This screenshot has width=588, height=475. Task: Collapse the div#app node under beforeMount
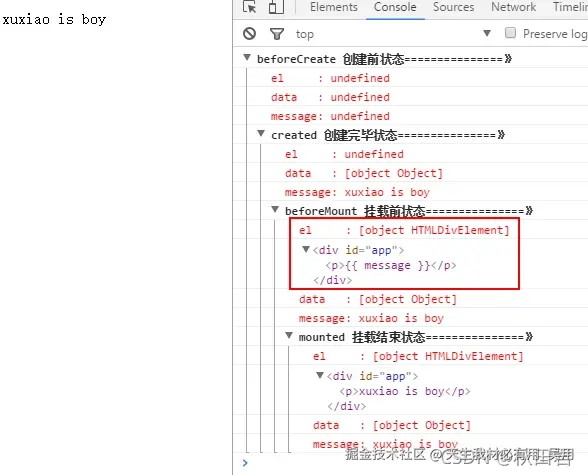pos(306,249)
